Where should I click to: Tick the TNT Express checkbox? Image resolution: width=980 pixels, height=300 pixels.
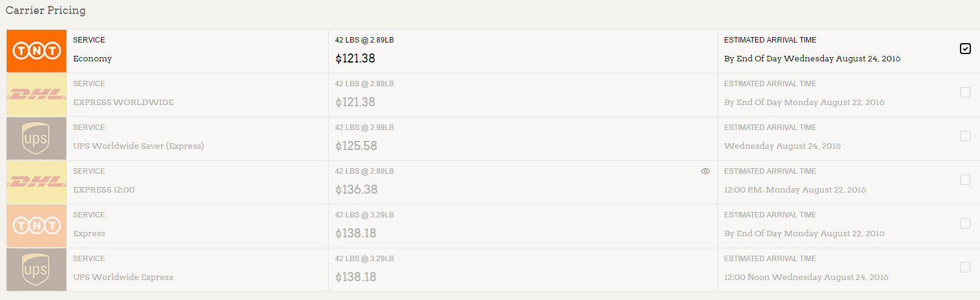click(x=965, y=223)
